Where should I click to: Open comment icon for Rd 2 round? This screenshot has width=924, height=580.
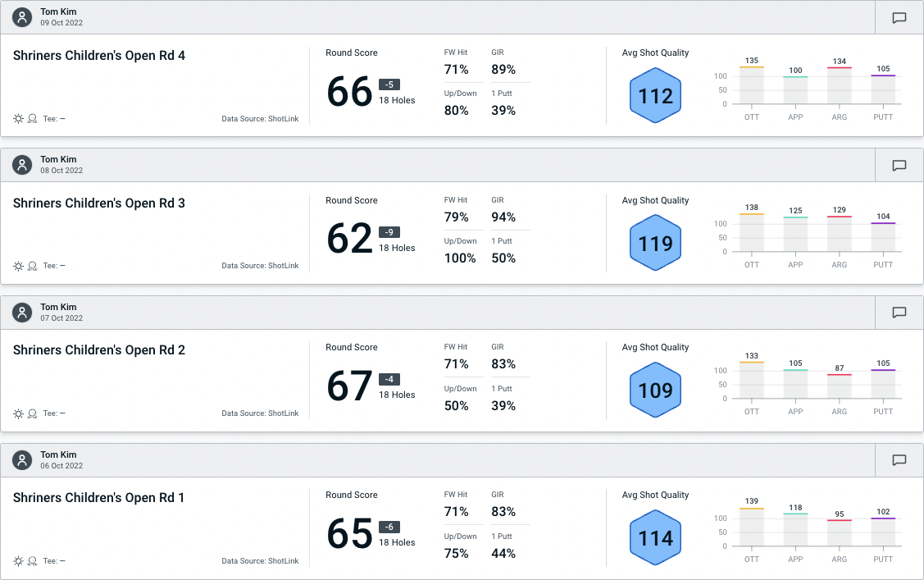pos(899,313)
